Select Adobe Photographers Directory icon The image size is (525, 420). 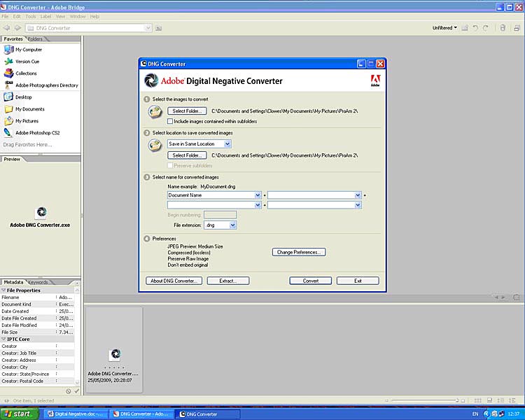coord(8,85)
